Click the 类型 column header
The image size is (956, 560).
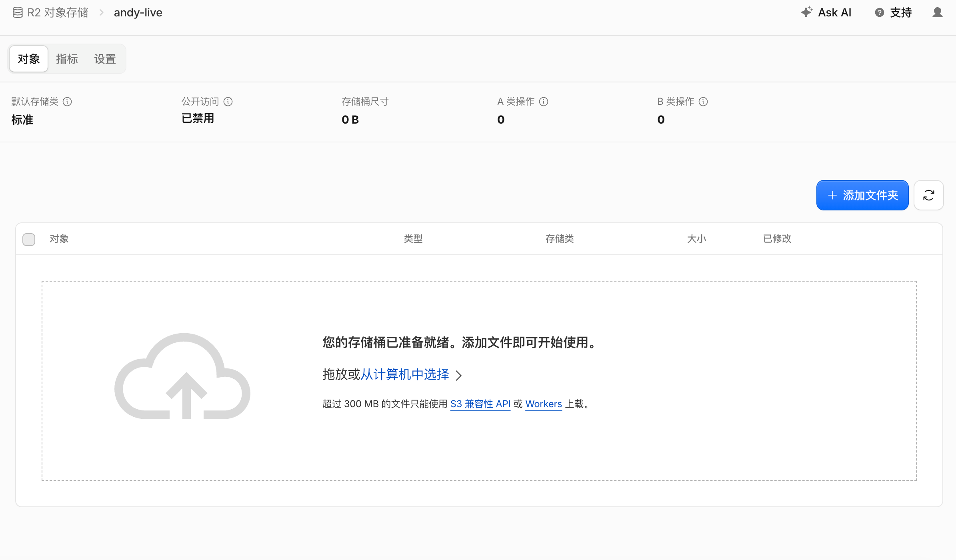(x=413, y=239)
